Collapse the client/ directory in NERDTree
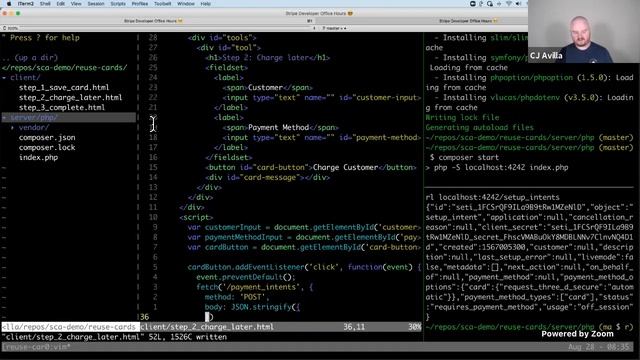 point(21,78)
